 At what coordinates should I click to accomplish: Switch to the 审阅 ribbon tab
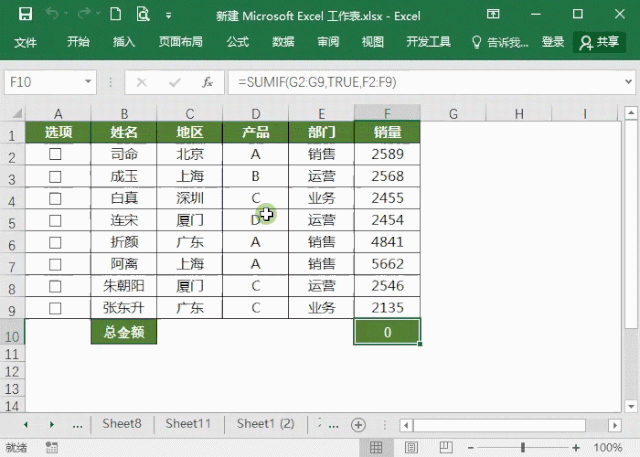pos(328,42)
